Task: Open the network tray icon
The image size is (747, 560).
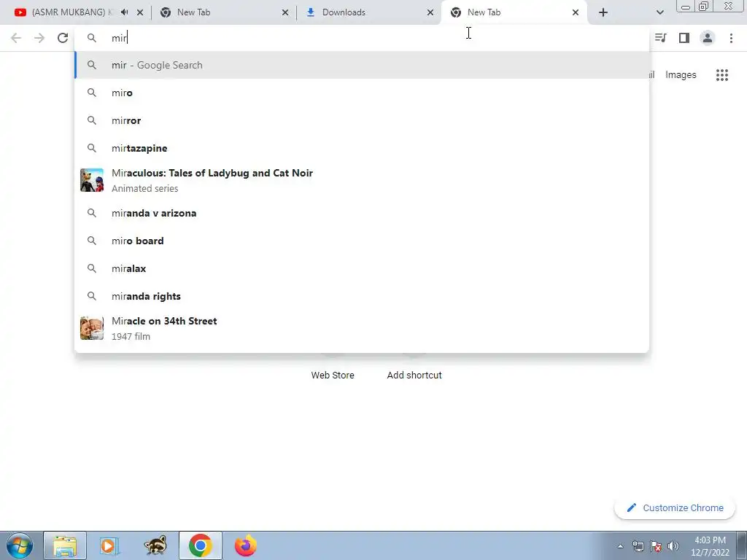Action: point(638,546)
